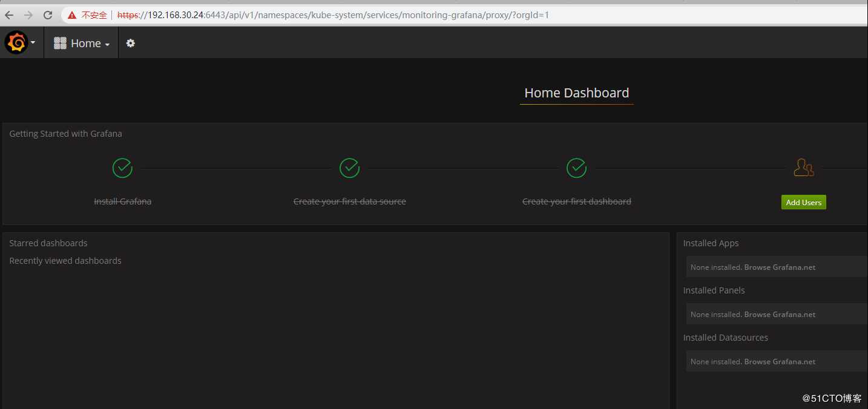This screenshot has width=868, height=409.
Task: Click the Install Grafana checkmark icon
Action: pos(122,168)
